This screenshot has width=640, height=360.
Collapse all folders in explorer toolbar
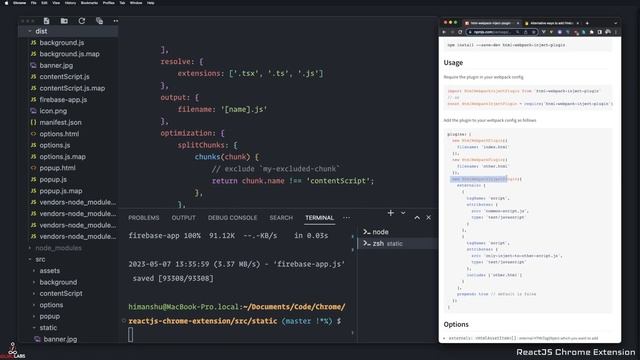[x=99, y=21]
